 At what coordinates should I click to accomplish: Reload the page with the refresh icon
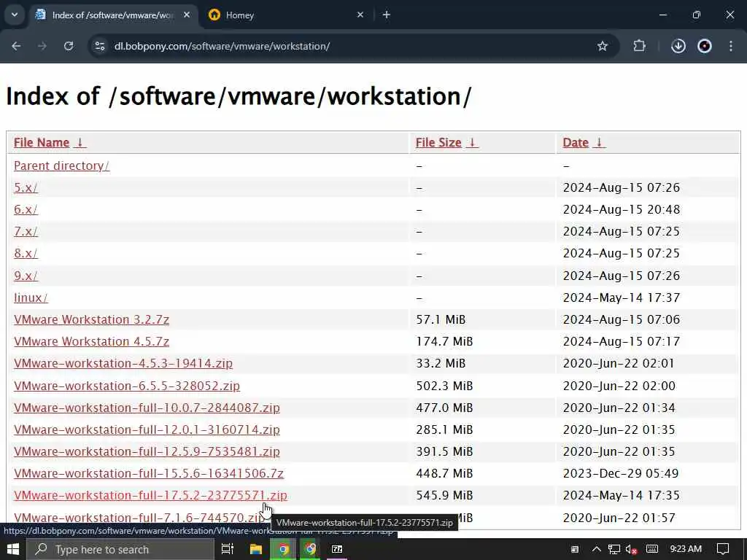click(x=69, y=46)
